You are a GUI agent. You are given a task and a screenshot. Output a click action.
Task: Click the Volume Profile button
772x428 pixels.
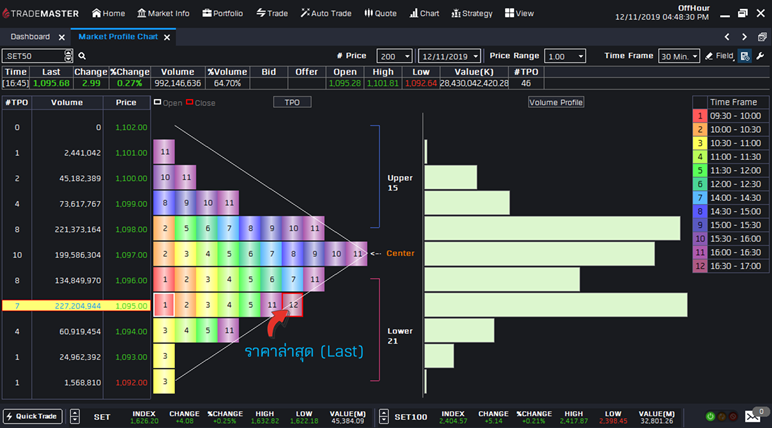pyautogui.click(x=556, y=102)
